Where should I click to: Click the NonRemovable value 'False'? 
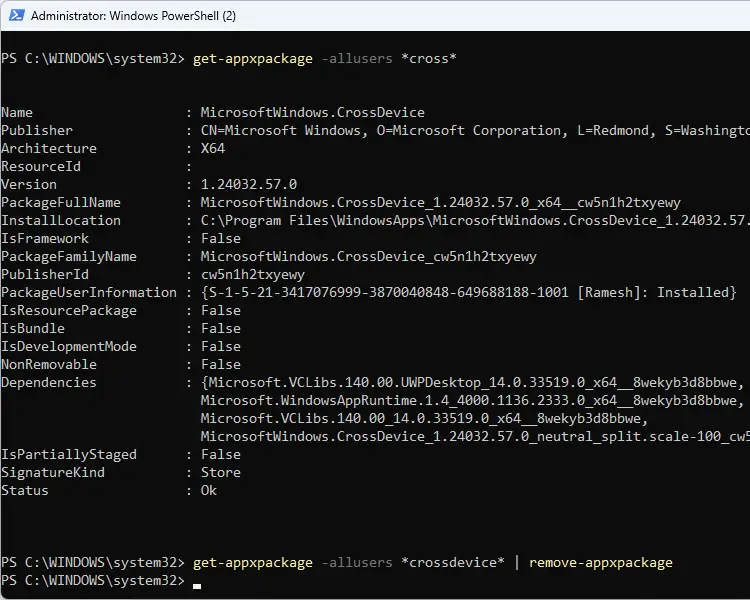tap(221, 365)
